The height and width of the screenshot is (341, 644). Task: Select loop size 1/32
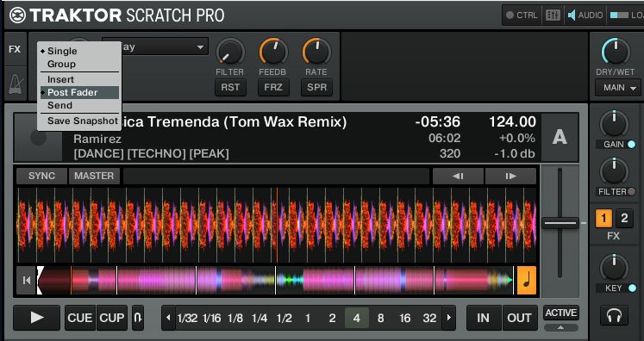[x=187, y=318]
